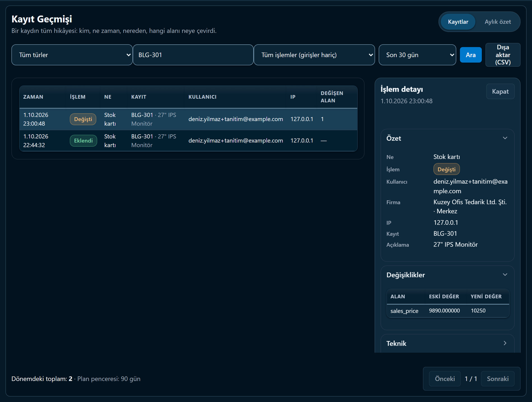532x402 pixels.
Task: Click the Dönemdeki toplam: 2 text
Action: [x=42, y=379]
